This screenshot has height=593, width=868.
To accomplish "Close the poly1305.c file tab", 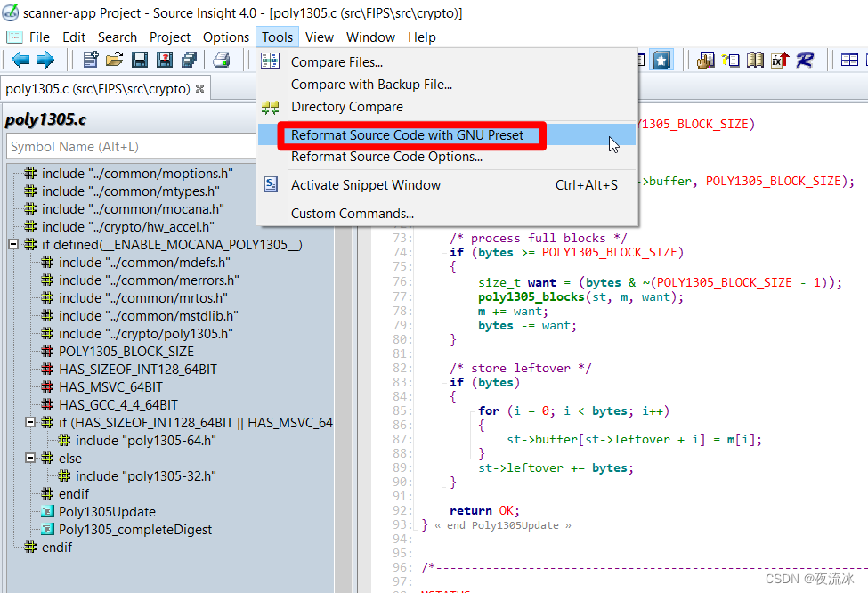I will [x=199, y=88].
